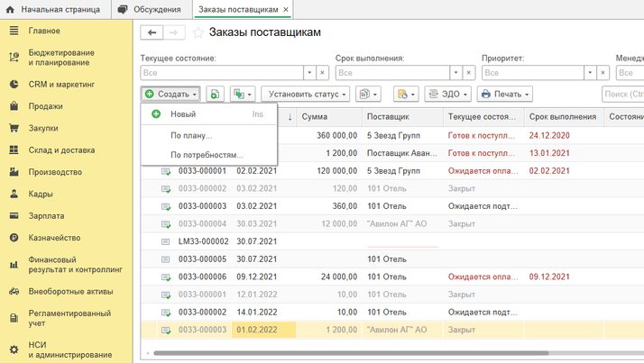This screenshot has width=644, height=363.
Task: Add Заказы поставщикам to favorites with star
Action: coord(198,33)
